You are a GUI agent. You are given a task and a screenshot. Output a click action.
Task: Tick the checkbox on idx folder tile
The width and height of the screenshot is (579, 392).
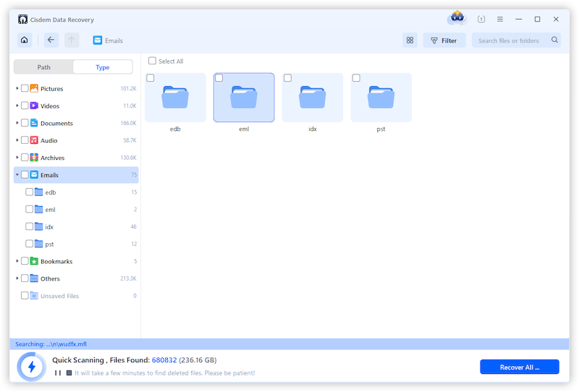click(287, 78)
